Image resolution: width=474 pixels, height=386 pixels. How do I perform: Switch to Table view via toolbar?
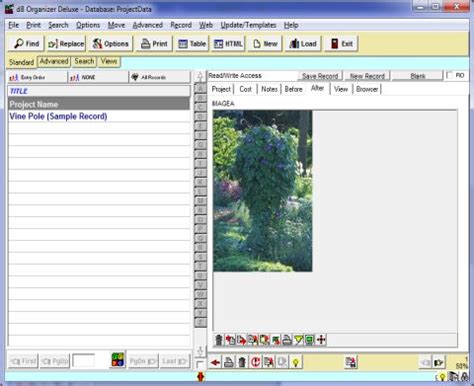(192, 44)
